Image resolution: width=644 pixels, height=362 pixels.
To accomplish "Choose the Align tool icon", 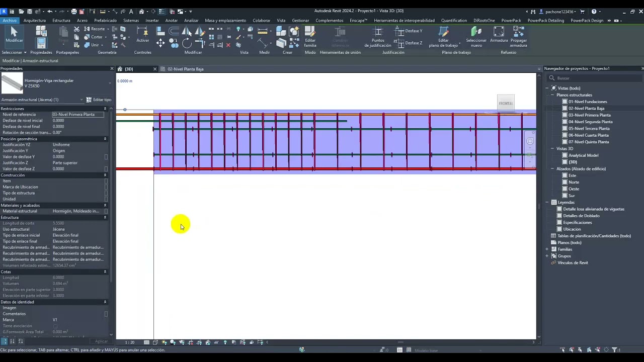I will (x=160, y=32).
